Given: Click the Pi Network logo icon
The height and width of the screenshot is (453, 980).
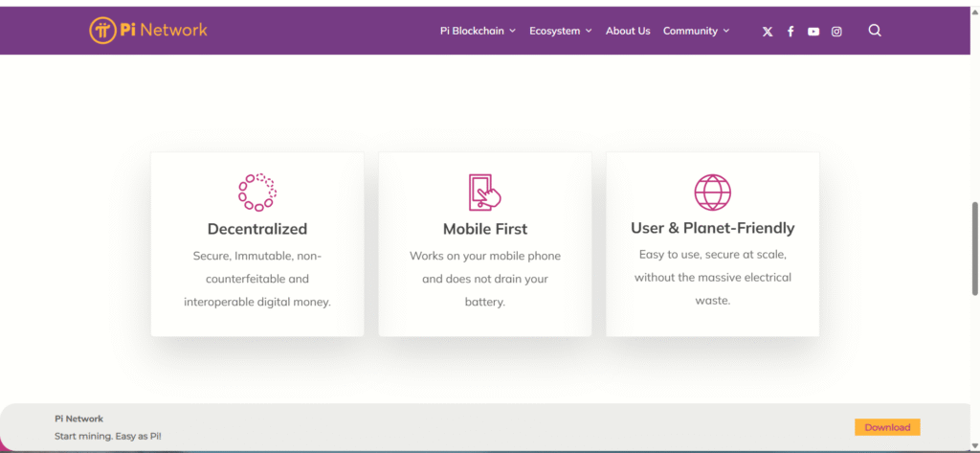Looking at the screenshot, I should coord(102,31).
